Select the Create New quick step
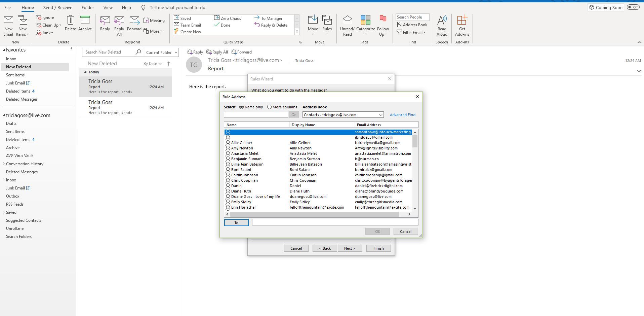This screenshot has width=644, height=316. click(x=187, y=32)
